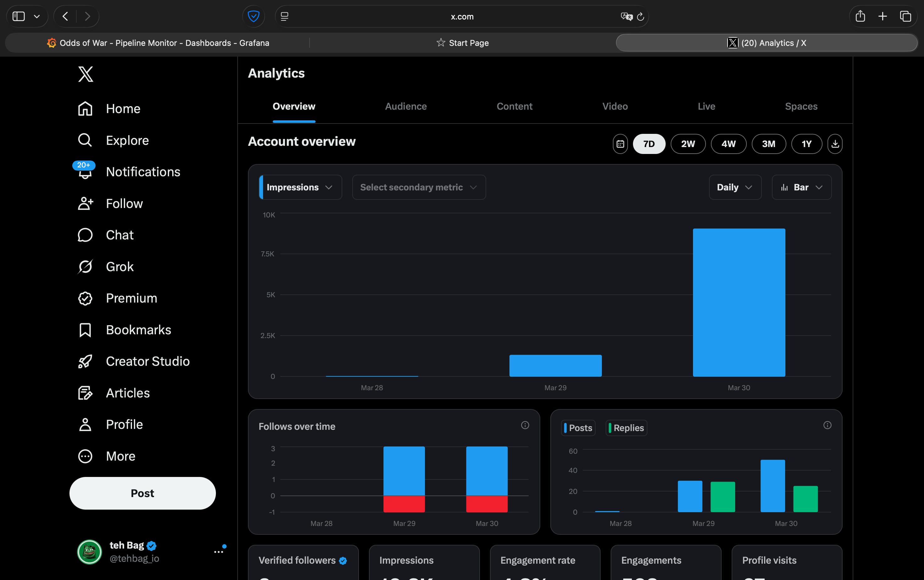
Task: Click the Post button
Action: tap(142, 493)
